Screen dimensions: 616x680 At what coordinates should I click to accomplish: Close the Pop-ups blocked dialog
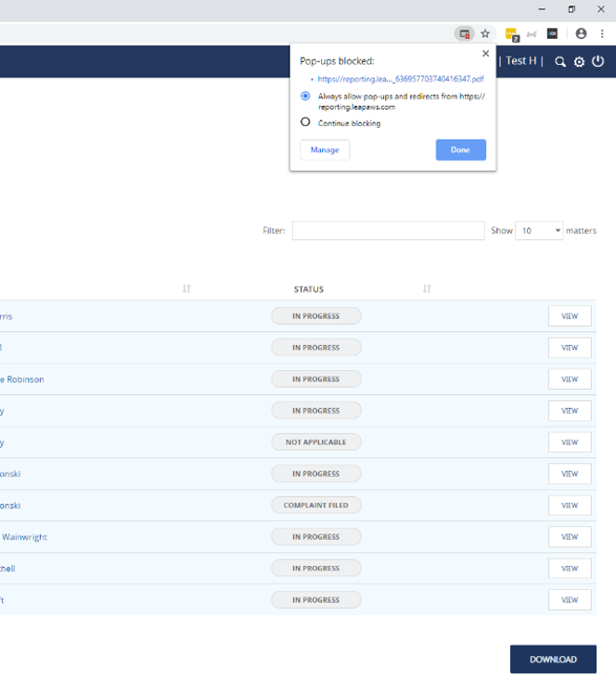pyautogui.click(x=485, y=53)
